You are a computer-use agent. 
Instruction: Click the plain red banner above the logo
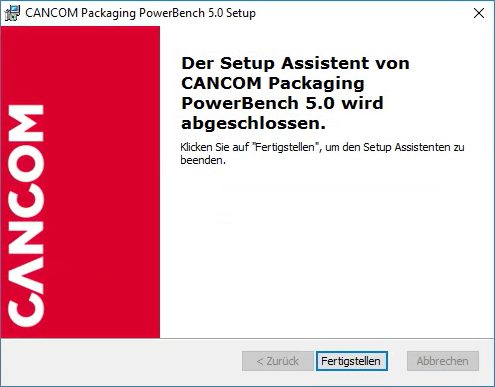click(80, 63)
